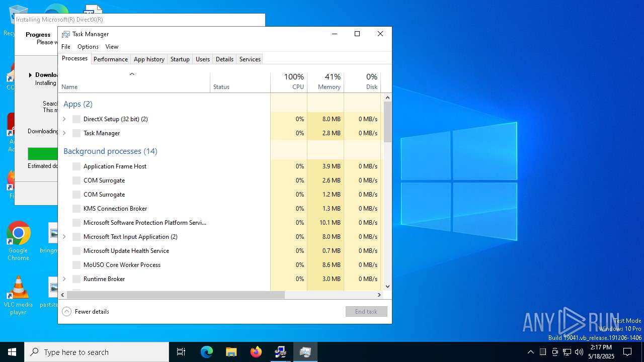This screenshot has height=362, width=644.
Task: Click the vertical scrollbar thumb
Action: point(387,122)
